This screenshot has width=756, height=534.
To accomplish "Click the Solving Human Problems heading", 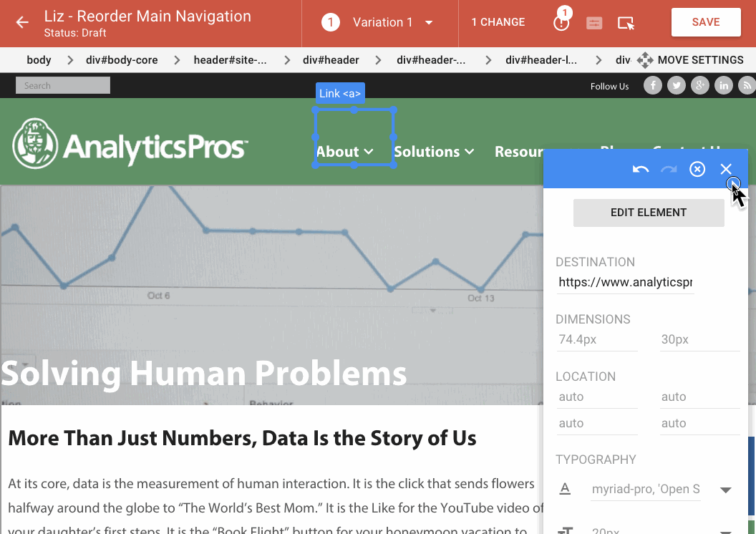I will [x=204, y=374].
